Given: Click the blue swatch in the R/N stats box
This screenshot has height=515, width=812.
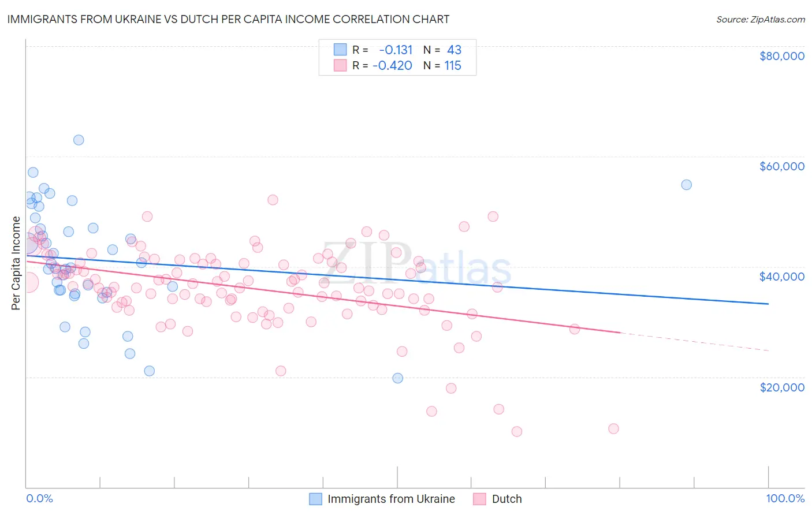Looking at the screenshot, I should 340,50.
